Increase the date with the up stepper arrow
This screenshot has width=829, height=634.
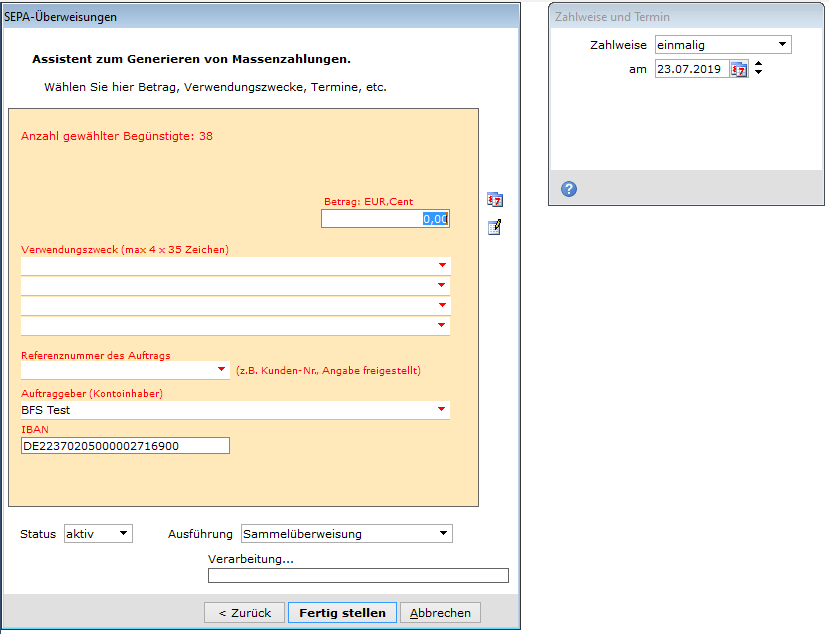tap(759, 64)
